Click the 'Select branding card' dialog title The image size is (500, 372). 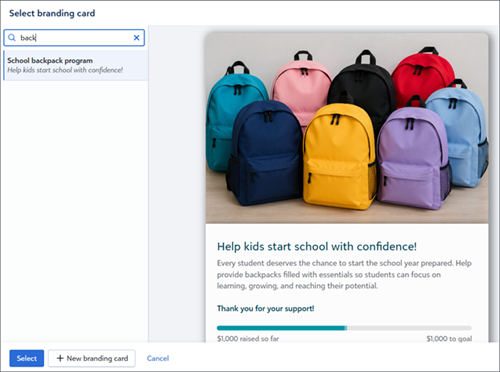52,13
